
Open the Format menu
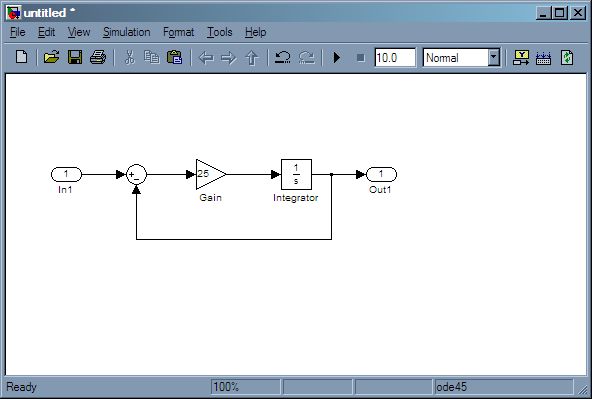point(178,32)
